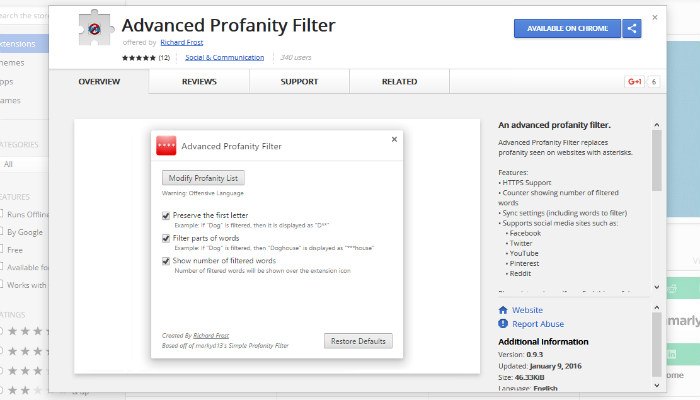Check the Works with filter in the sidebar

click(x=1, y=284)
